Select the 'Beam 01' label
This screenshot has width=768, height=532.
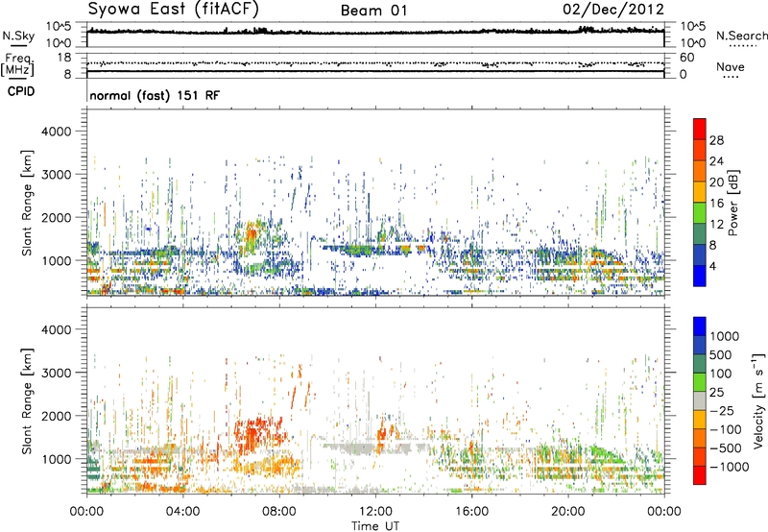373,11
